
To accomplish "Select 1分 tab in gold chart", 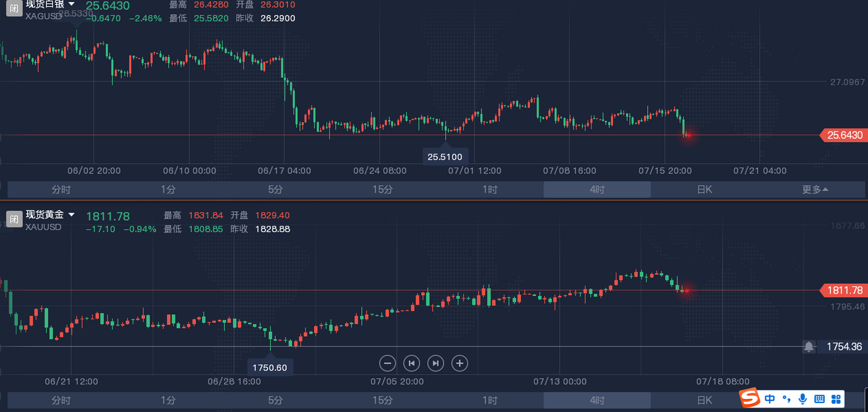I will (x=168, y=400).
